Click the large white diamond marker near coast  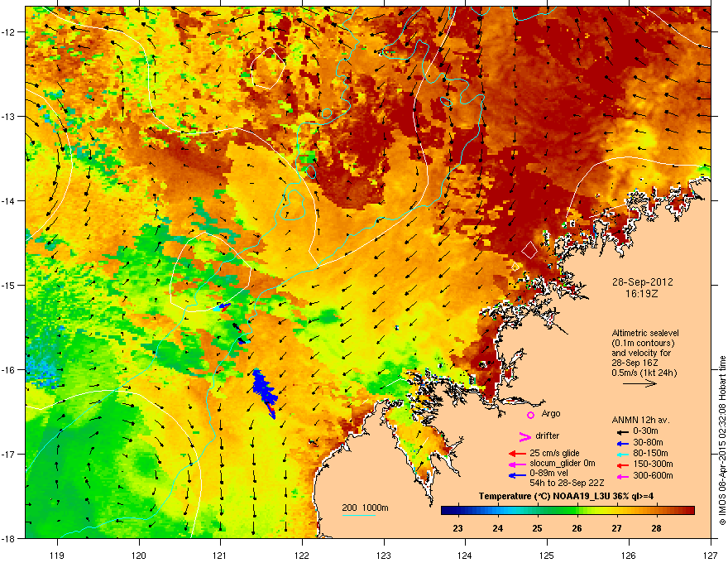point(529,250)
